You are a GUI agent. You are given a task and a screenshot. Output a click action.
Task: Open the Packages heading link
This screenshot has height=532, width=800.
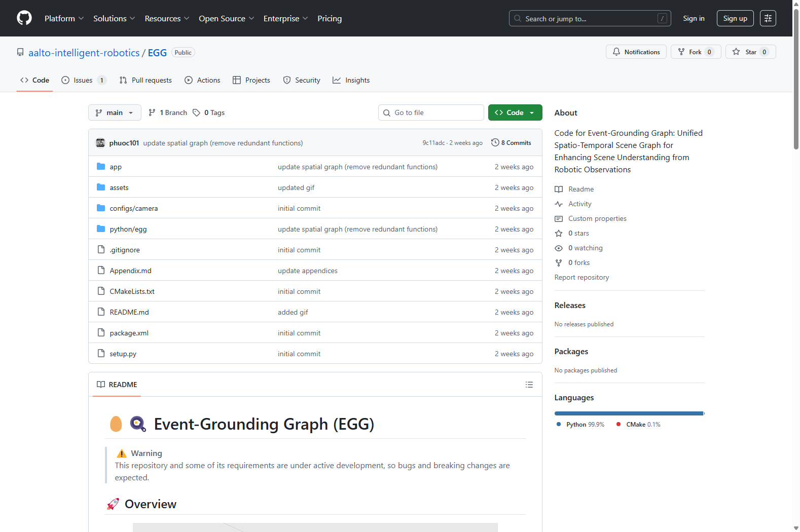(571, 351)
